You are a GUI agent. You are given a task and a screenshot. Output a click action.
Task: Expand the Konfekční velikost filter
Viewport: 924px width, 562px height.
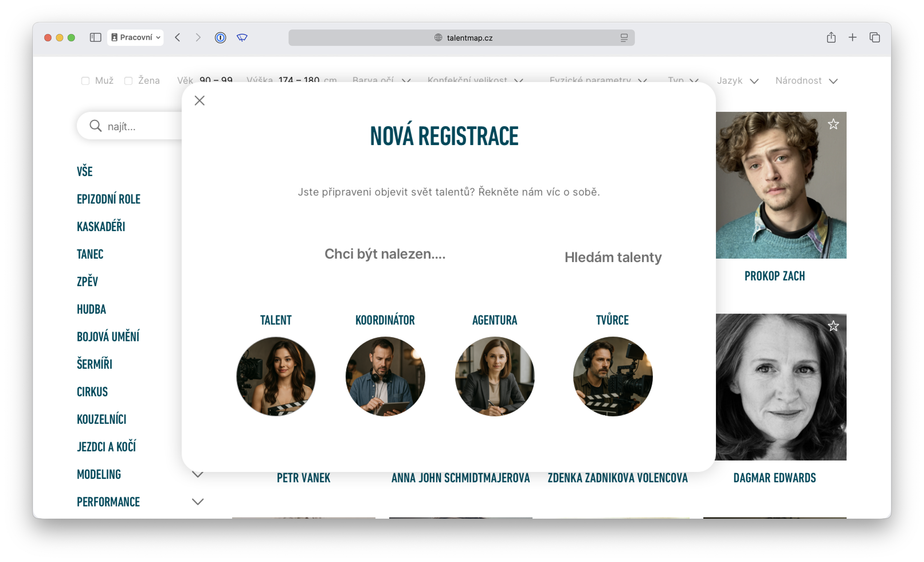click(x=475, y=80)
